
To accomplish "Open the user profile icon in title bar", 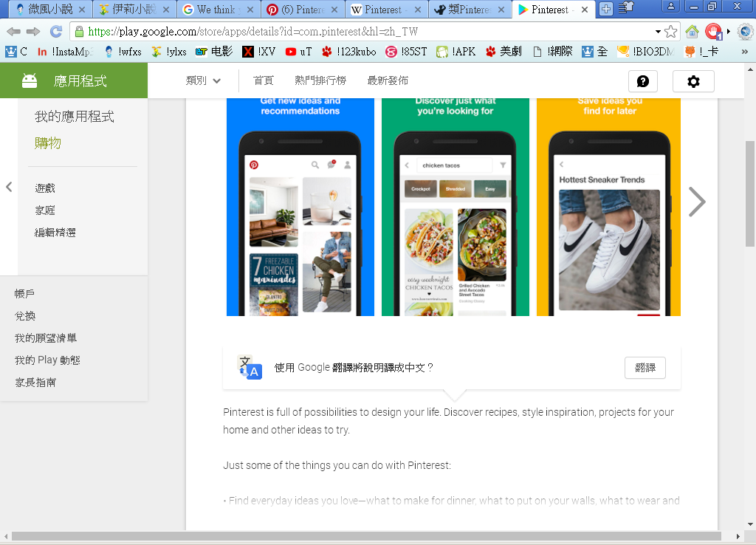I will [670, 7].
